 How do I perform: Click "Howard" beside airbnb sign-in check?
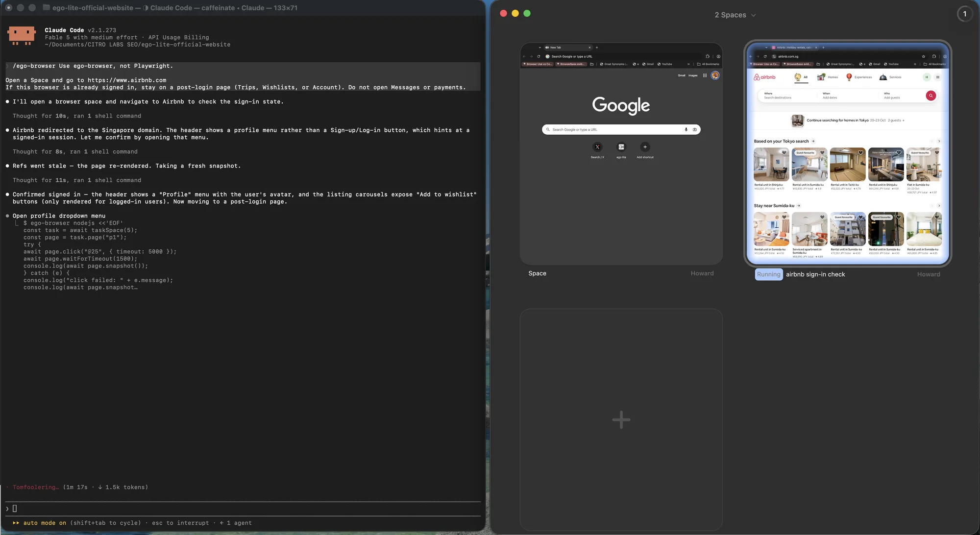coord(929,274)
